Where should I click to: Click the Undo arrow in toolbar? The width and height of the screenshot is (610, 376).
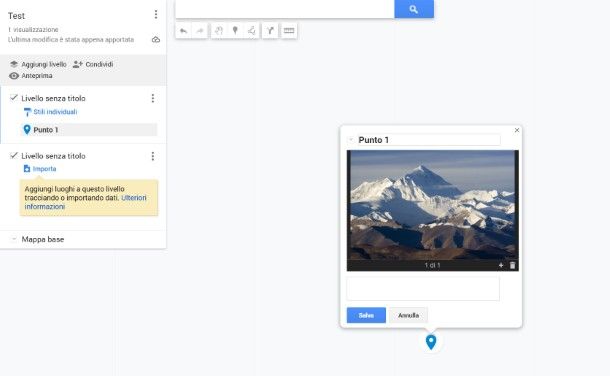183,31
